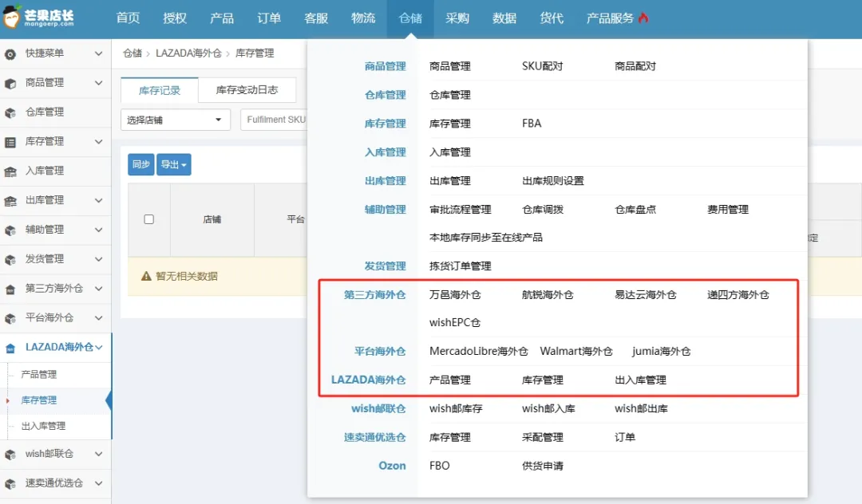Select 出入库管理 in sidebar LAZADA submenu
Image resolution: width=862 pixels, height=504 pixels.
click(43, 426)
